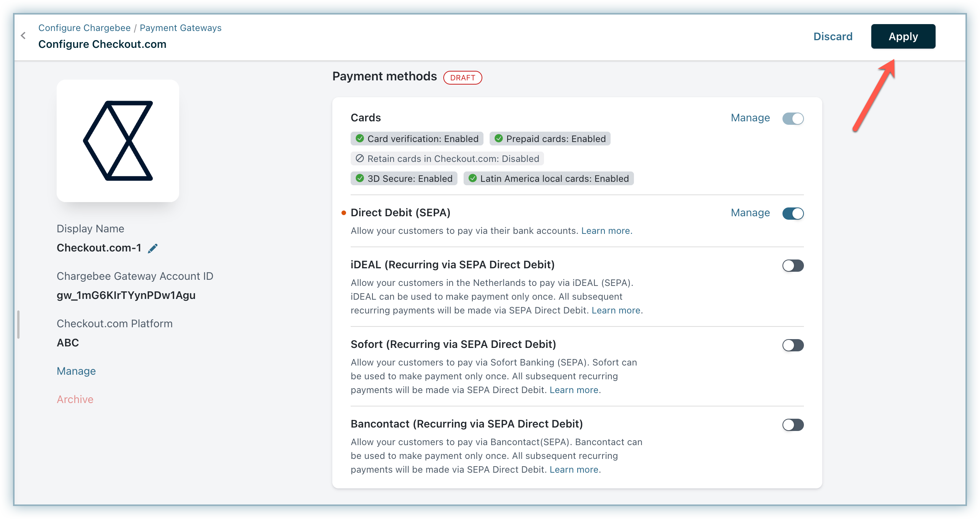Click the DRAFT status badge

(x=462, y=78)
